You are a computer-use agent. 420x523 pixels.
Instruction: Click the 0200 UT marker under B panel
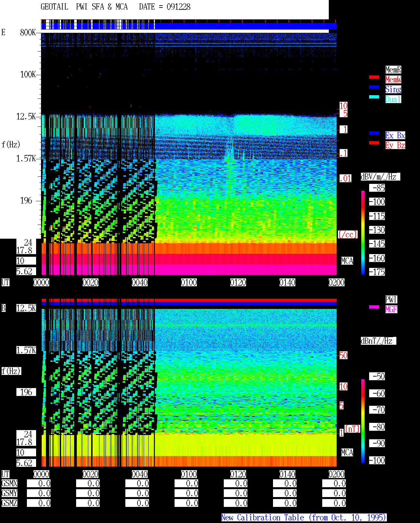coord(337,474)
